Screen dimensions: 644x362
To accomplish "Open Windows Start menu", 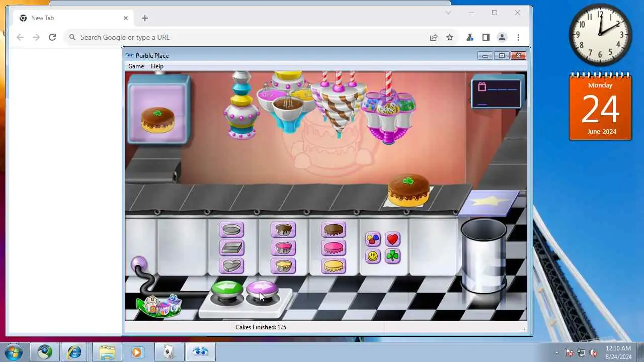I will click(13, 352).
